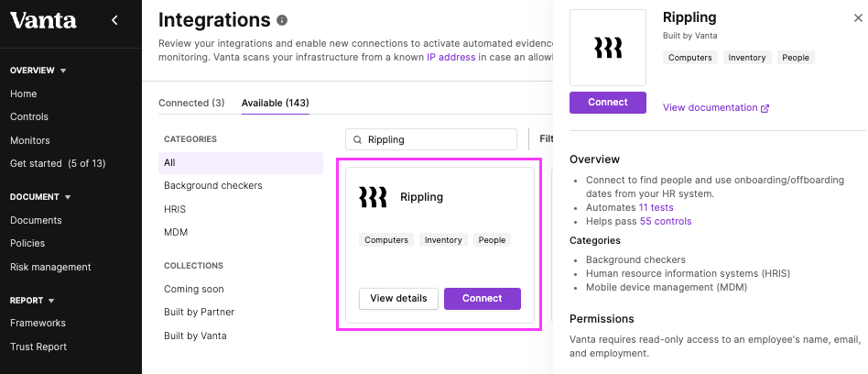Screen dimensions: 868x374
Task: Click the Rippling logo on the card
Action: (x=373, y=197)
